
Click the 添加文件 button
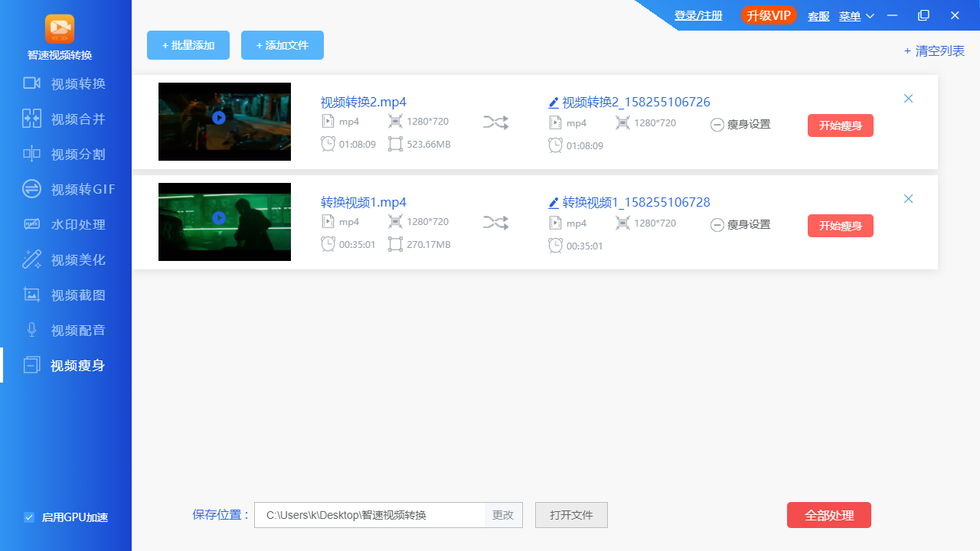(x=283, y=45)
